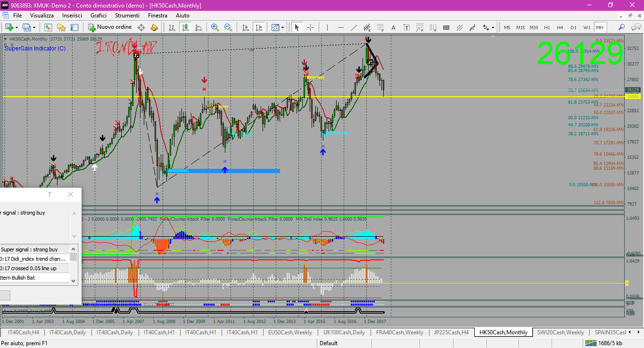644x348 pixels.
Task: Select the MN monthly timeframe
Action: (600, 27)
